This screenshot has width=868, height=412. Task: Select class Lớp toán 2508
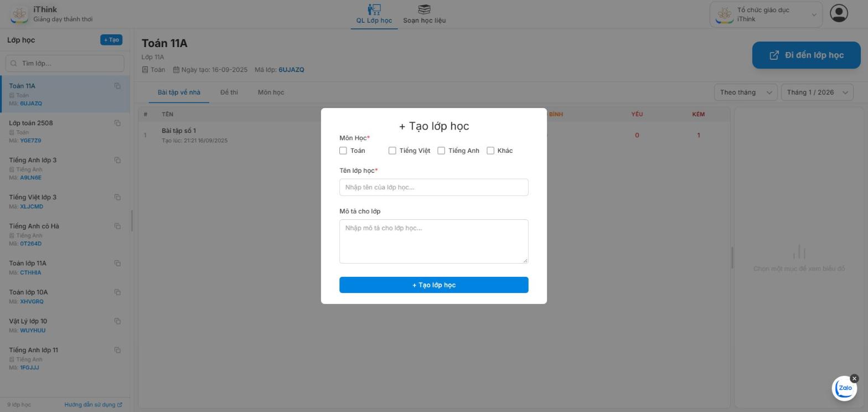[65, 131]
